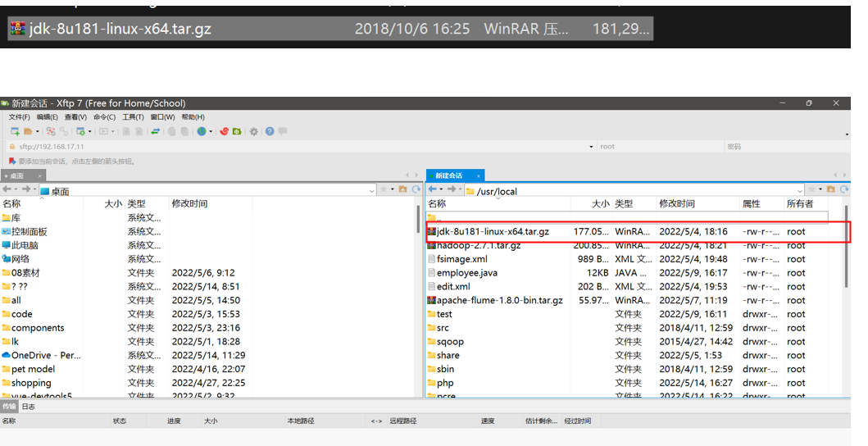Open Options via the gear icon

(253, 131)
